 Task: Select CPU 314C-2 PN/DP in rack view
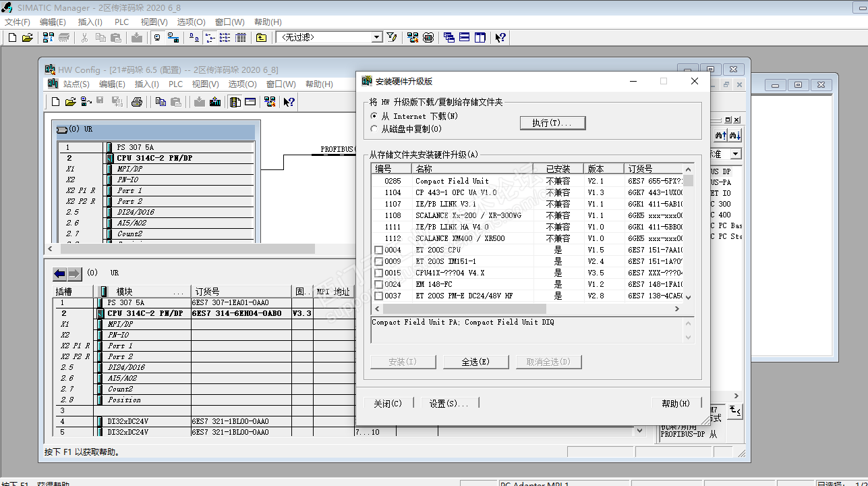click(x=154, y=158)
